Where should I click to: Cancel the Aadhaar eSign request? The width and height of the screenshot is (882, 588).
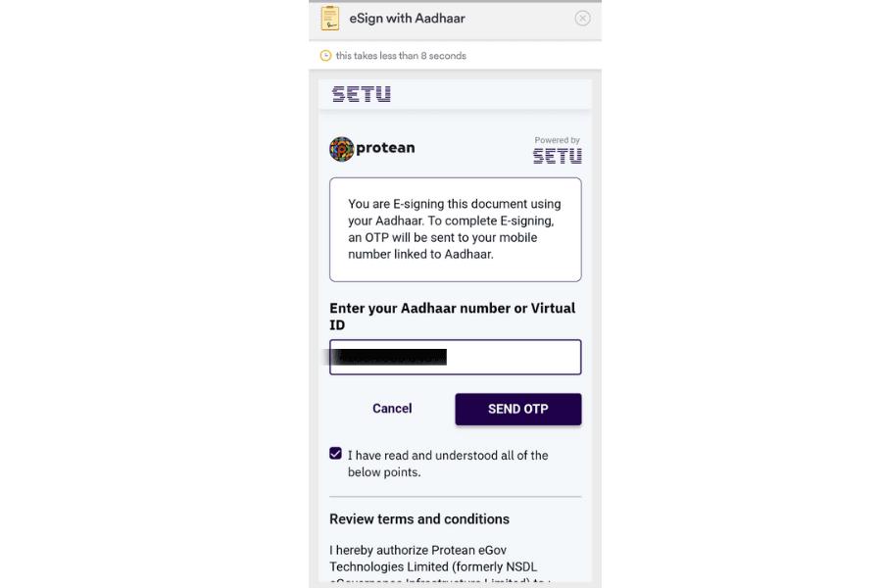pyautogui.click(x=392, y=409)
